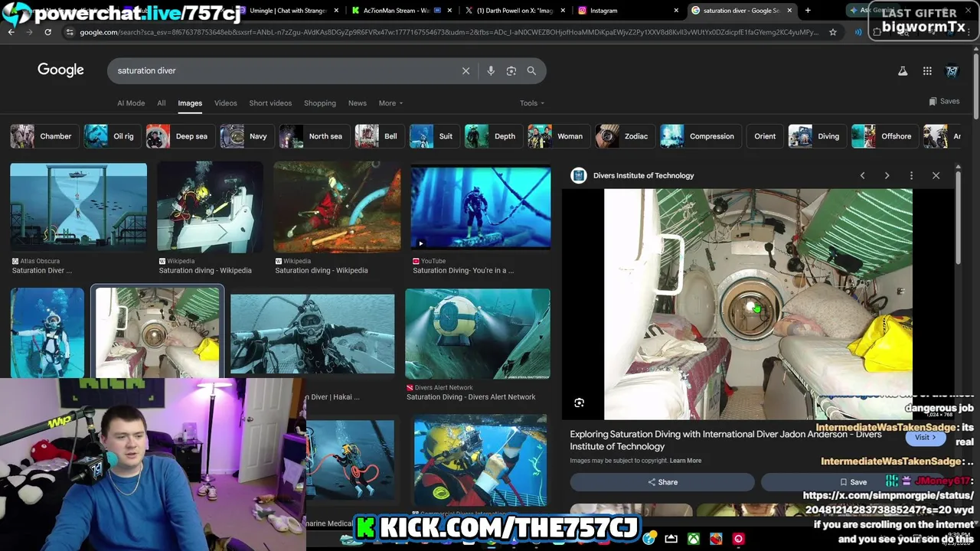This screenshot has height=551, width=980.
Task: Open the Atlas Obscura hourglass thumbnail
Action: point(78,207)
